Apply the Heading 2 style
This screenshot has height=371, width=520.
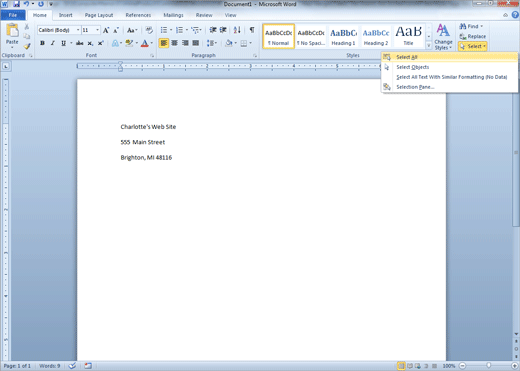(x=376, y=36)
